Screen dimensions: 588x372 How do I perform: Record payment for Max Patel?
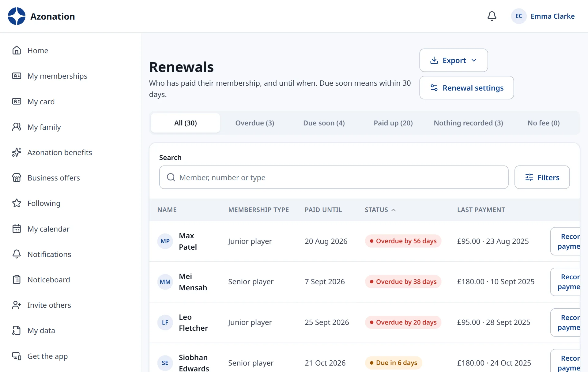(x=565, y=241)
